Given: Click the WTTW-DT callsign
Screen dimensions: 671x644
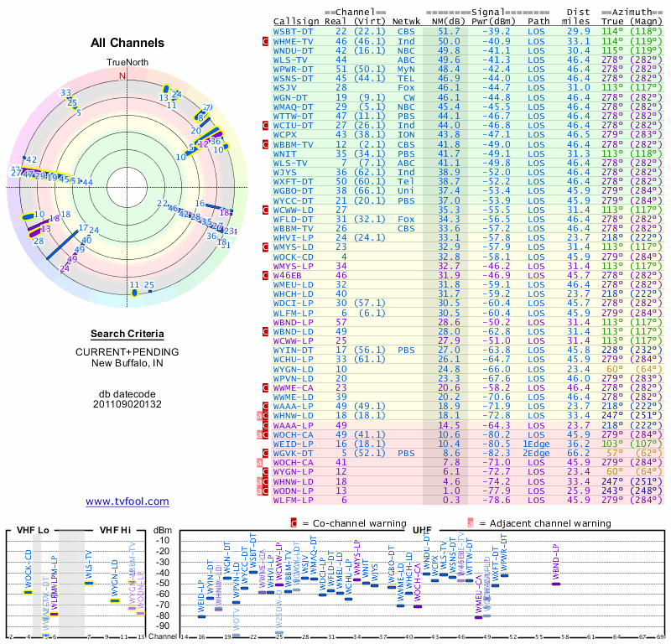Looking at the screenshot, I should (293, 116).
